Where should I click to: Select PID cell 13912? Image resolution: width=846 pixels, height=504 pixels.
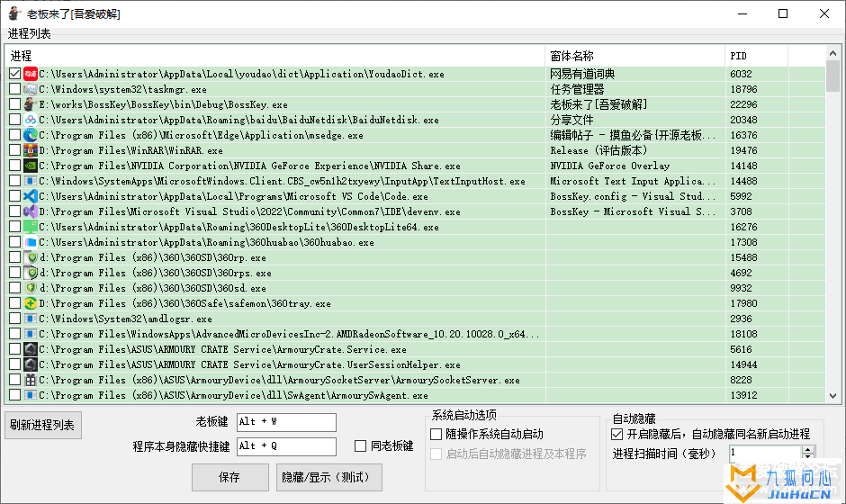point(743,395)
